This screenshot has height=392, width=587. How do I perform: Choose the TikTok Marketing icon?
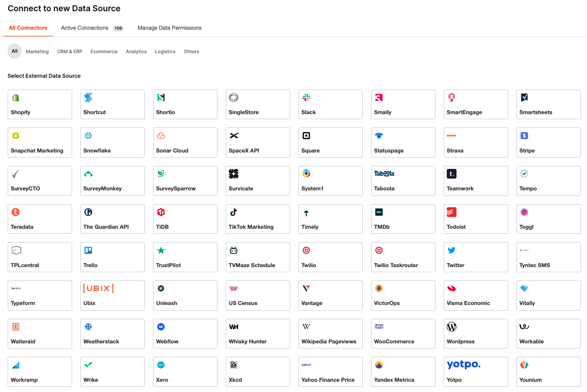[x=233, y=212]
